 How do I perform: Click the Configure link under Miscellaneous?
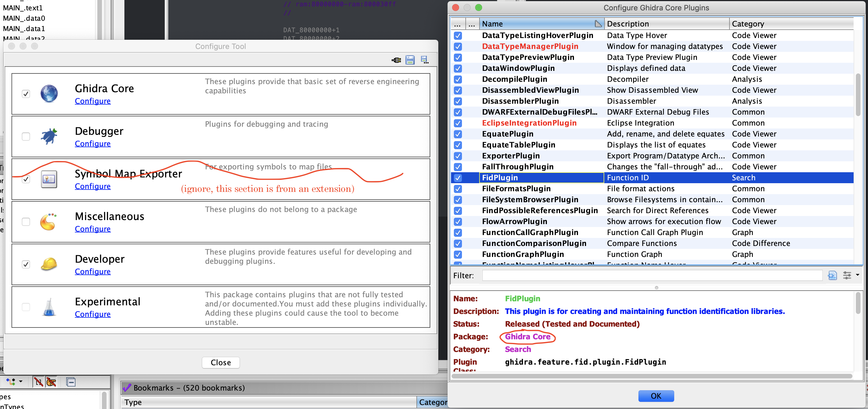(x=93, y=229)
